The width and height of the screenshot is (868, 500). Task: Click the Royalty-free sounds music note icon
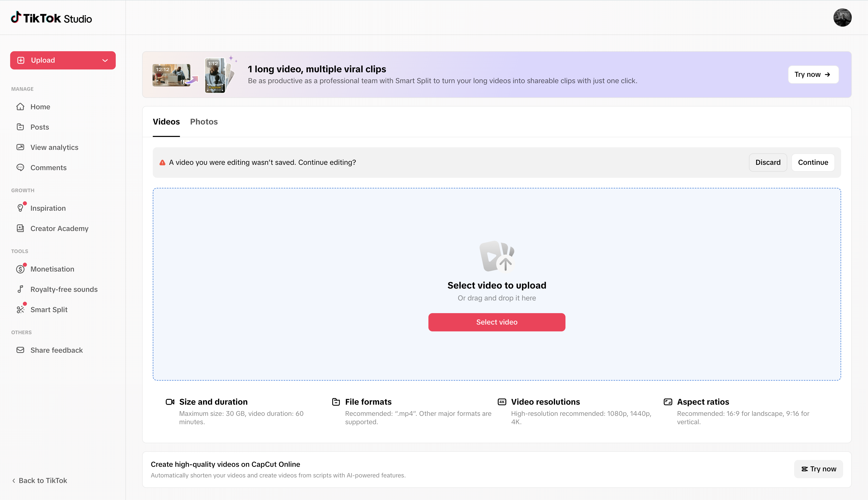(20, 289)
